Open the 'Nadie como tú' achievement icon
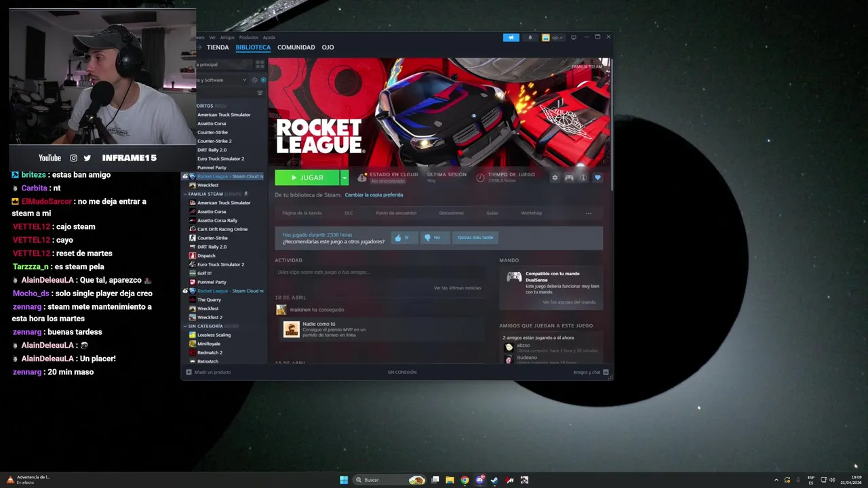The height and width of the screenshot is (488, 868). [x=292, y=329]
